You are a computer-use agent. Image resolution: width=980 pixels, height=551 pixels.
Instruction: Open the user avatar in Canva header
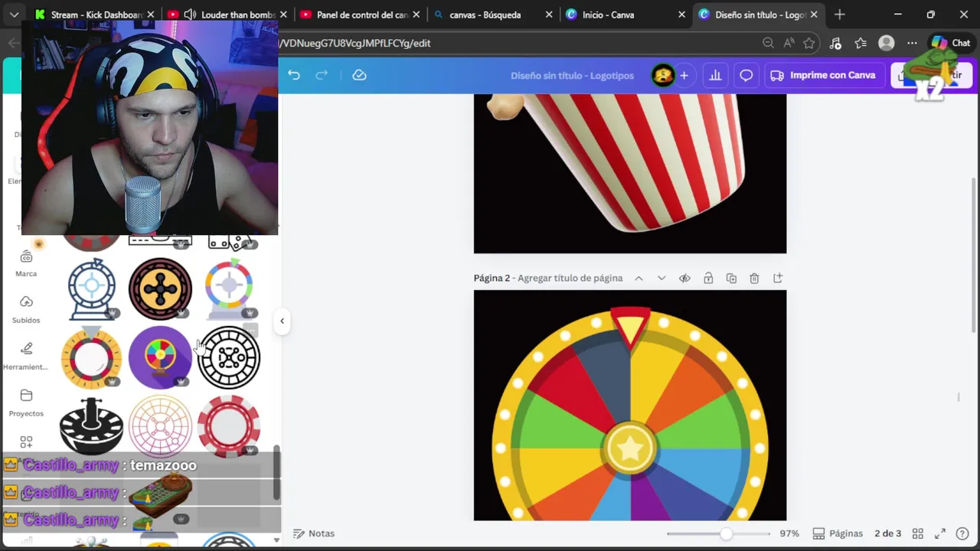[663, 75]
